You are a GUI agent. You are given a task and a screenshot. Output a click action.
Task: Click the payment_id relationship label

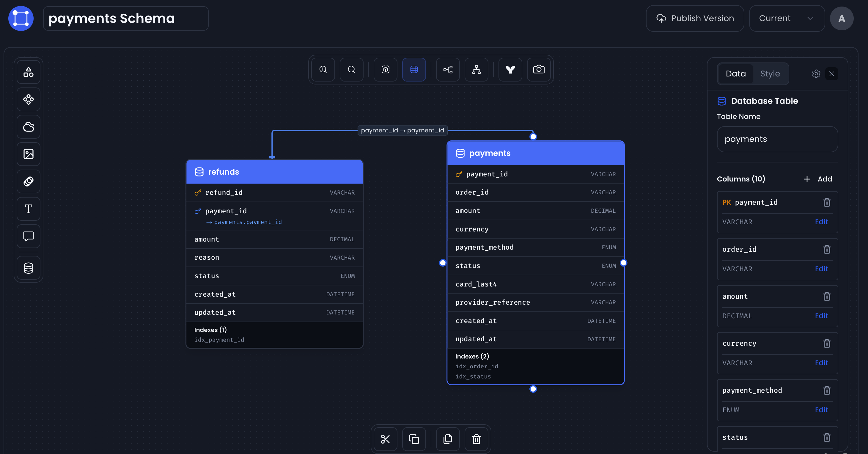point(402,130)
